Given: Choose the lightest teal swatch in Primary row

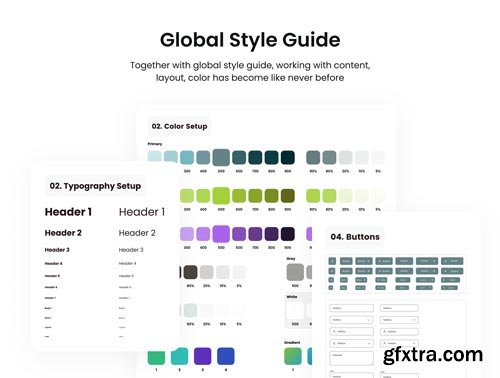Looking at the screenshot, I should [154, 156].
